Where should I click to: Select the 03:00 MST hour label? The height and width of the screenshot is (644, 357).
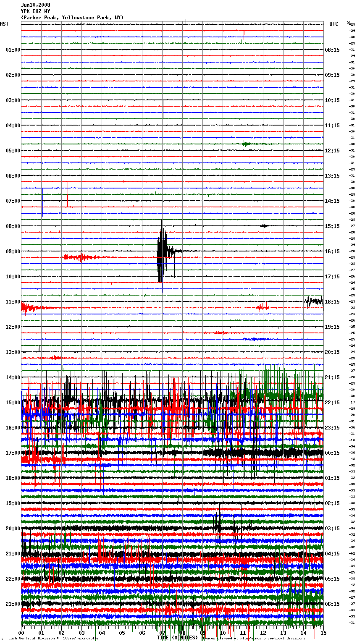[x=13, y=100]
